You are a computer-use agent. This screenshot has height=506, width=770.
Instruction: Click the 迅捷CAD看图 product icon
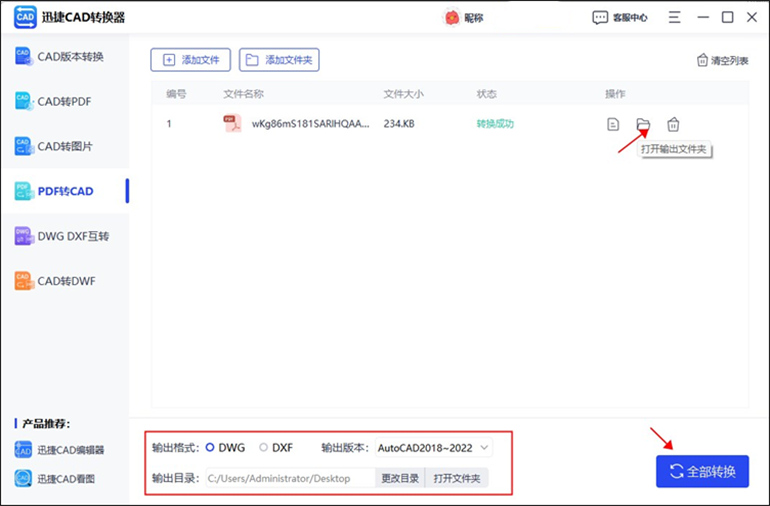click(23, 478)
